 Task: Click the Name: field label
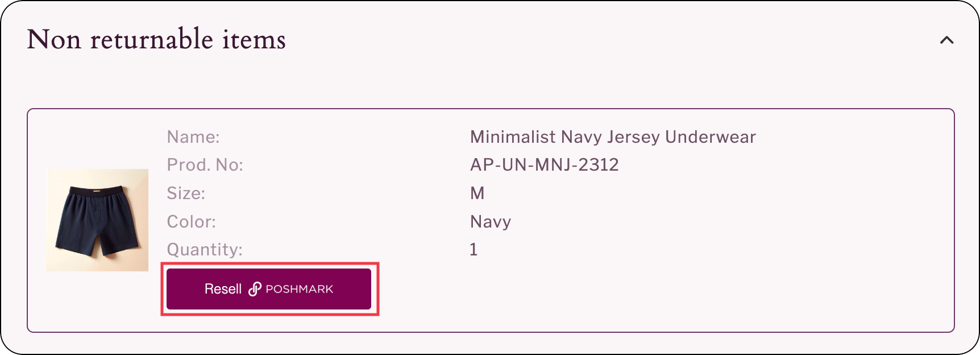193,137
